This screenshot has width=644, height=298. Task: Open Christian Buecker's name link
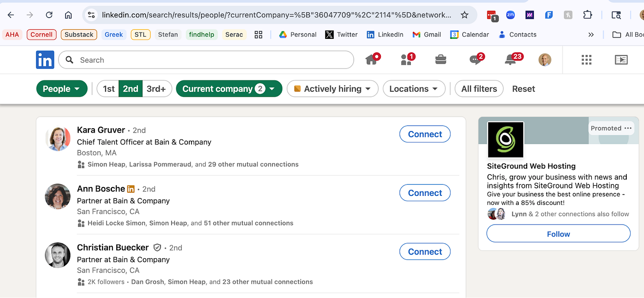(x=113, y=248)
